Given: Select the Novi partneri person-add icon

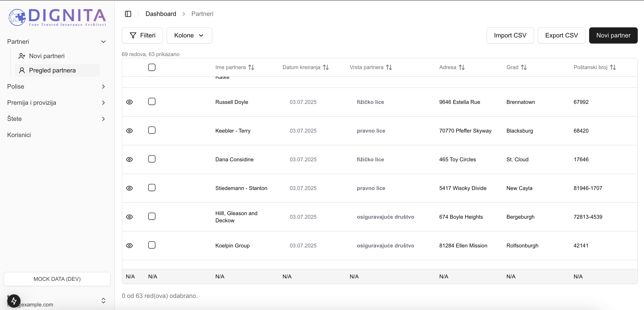Looking at the screenshot, I should pos(22,56).
